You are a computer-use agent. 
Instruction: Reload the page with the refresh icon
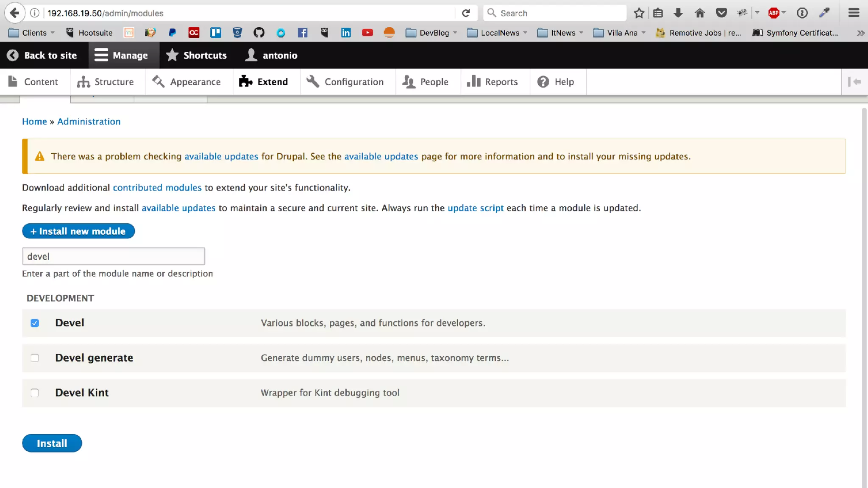[x=466, y=13]
